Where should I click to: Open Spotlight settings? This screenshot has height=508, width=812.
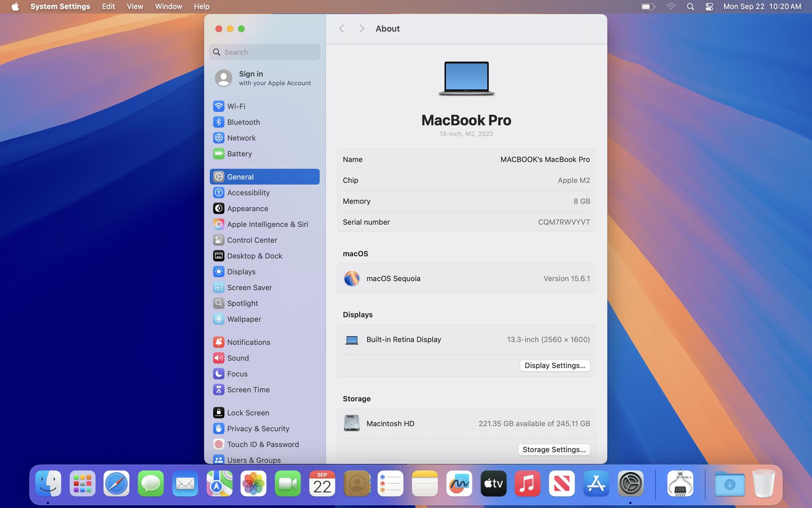click(265, 303)
